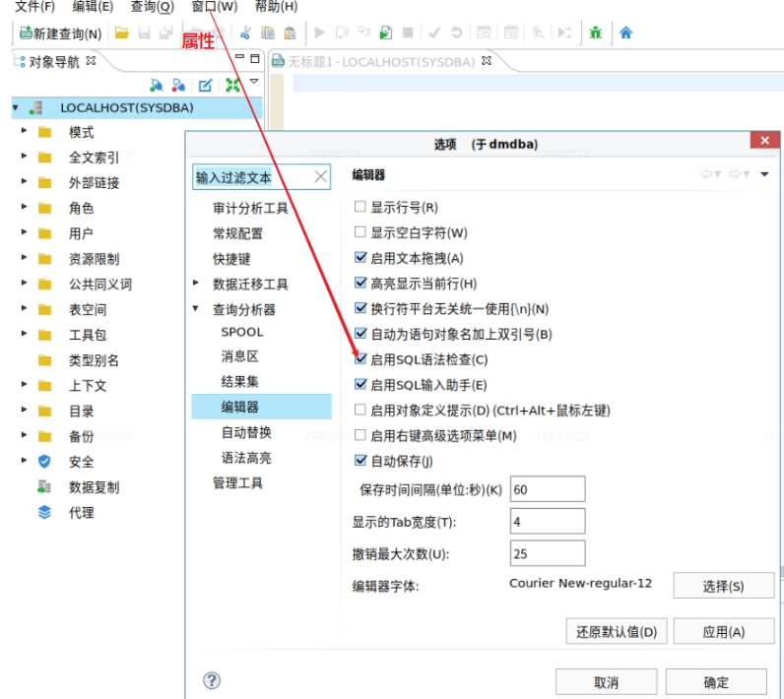Expand the 安全 node
This screenshot has height=699, width=784.
click(24, 460)
